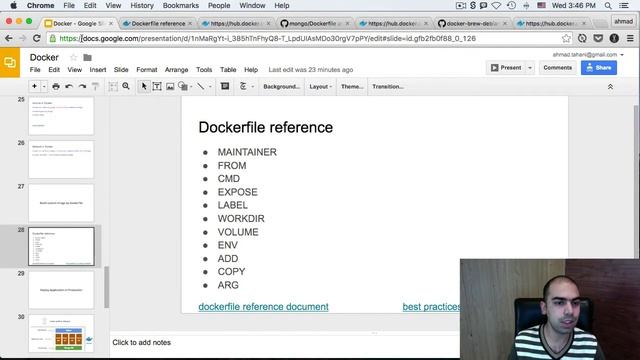
Task: Select the text box tool
Action: pyautogui.click(x=157, y=87)
